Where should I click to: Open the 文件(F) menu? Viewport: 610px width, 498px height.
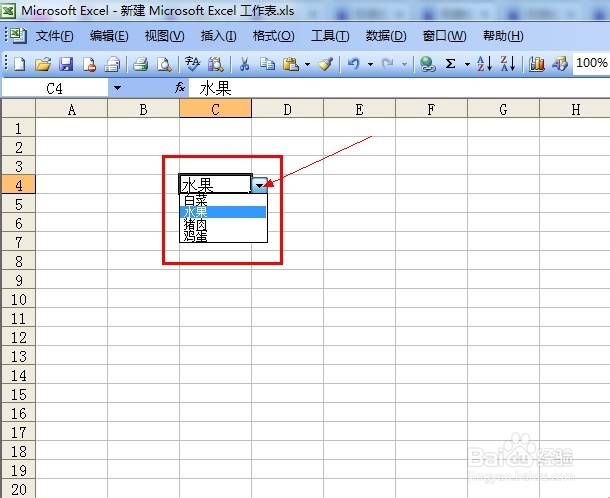pyautogui.click(x=54, y=36)
